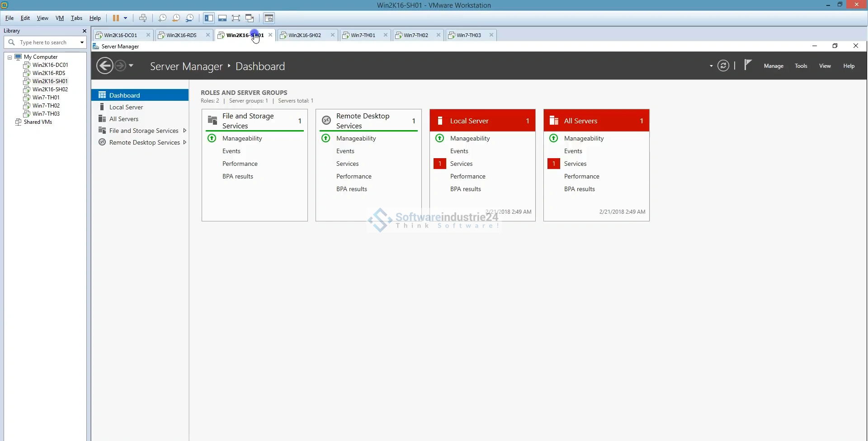Toggle VMware Unity mode button
This screenshot has height=441, width=868.
(x=250, y=18)
